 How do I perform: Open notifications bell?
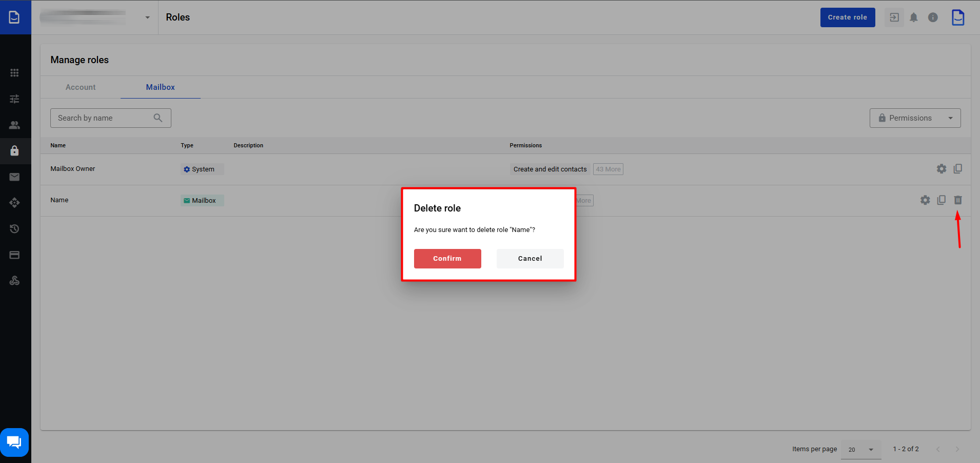point(913,17)
